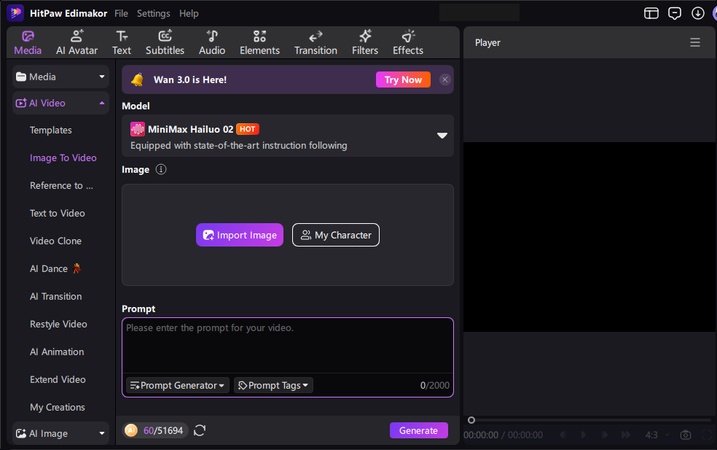This screenshot has width=717, height=450.
Task: Open the feedback message icon
Action: pyautogui.click(x=674, y=13)
